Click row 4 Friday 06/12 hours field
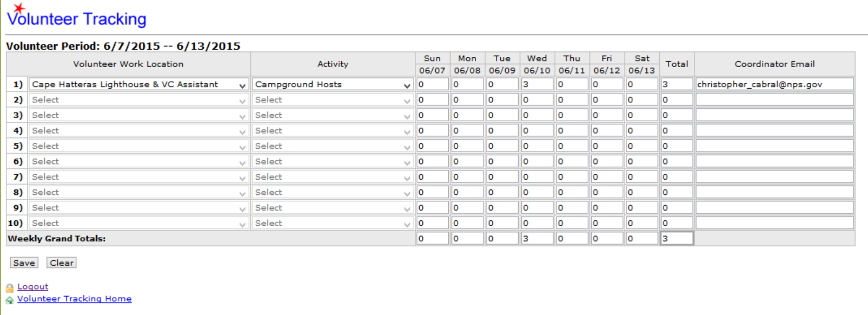 [x=607, y=130]
